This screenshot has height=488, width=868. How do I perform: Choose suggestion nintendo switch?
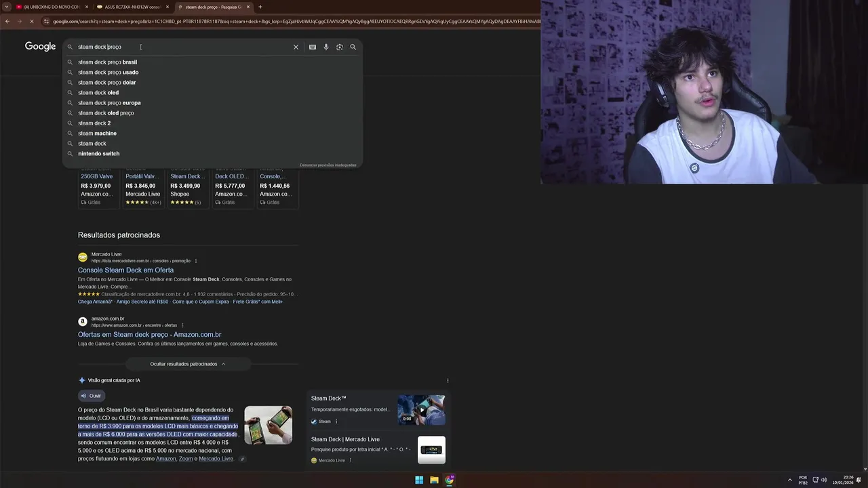pyautogui.click(x=98, y=153)
